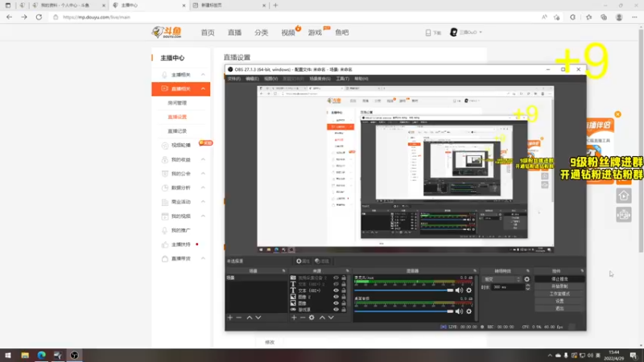Open 设置 from OBS controls
The image size is (644, 362).
tap(559, 301)
